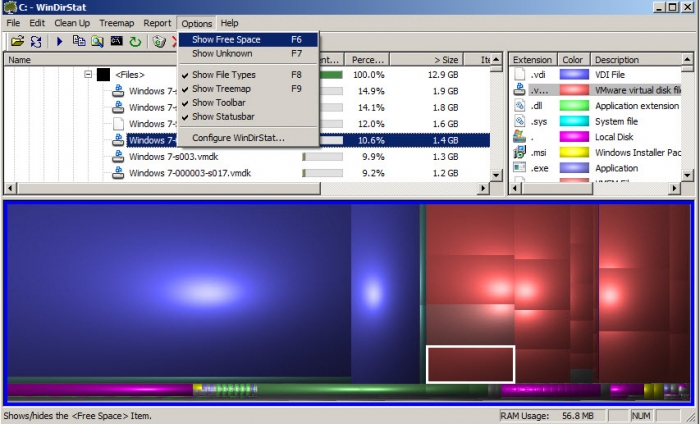Image resolution: width=700 pixels, height=424 pixels.
Task: Uncheck Show Statusbar
Action: [x=248, y=116]
